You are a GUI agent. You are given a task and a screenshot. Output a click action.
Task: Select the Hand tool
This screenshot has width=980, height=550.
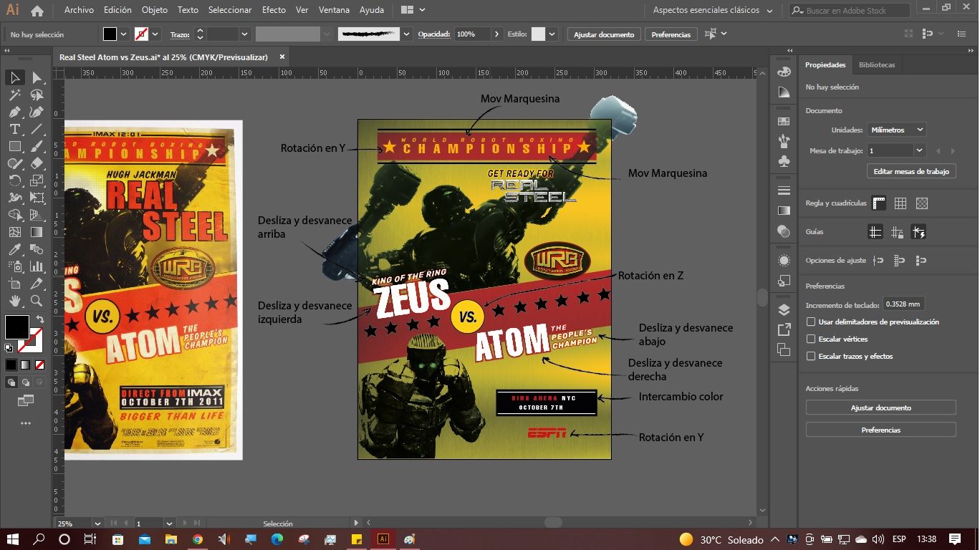click(14, 301)
